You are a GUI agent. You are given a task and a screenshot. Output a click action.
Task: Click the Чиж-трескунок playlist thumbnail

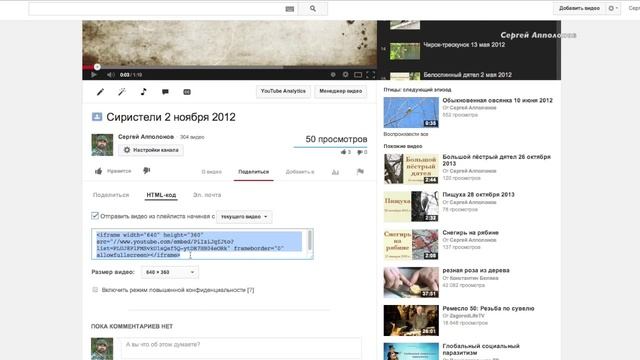(x=404, y=51)
